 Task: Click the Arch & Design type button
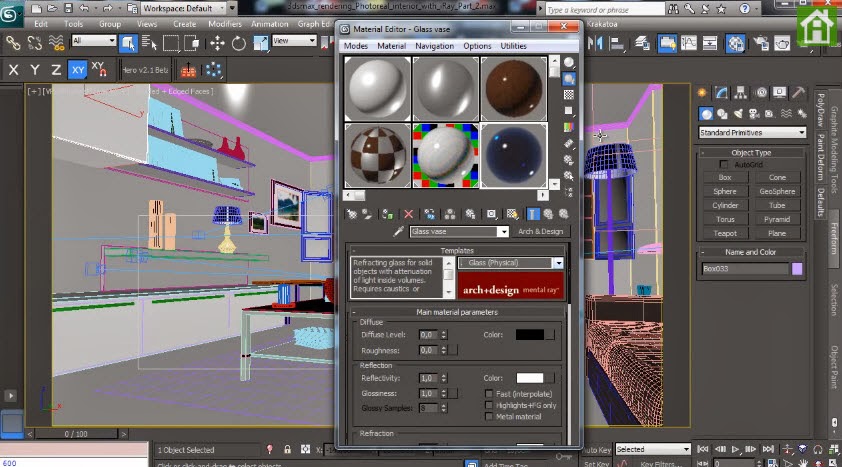[x=541, y=231]
